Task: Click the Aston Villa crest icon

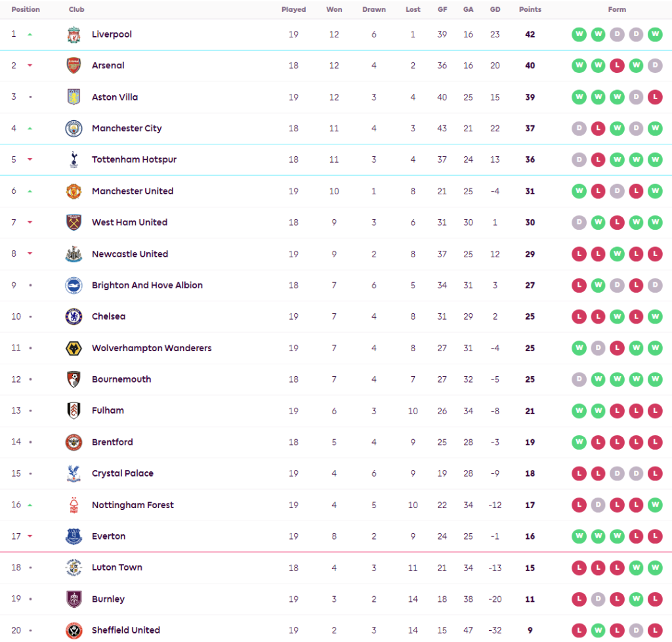Action: (73, 97)
